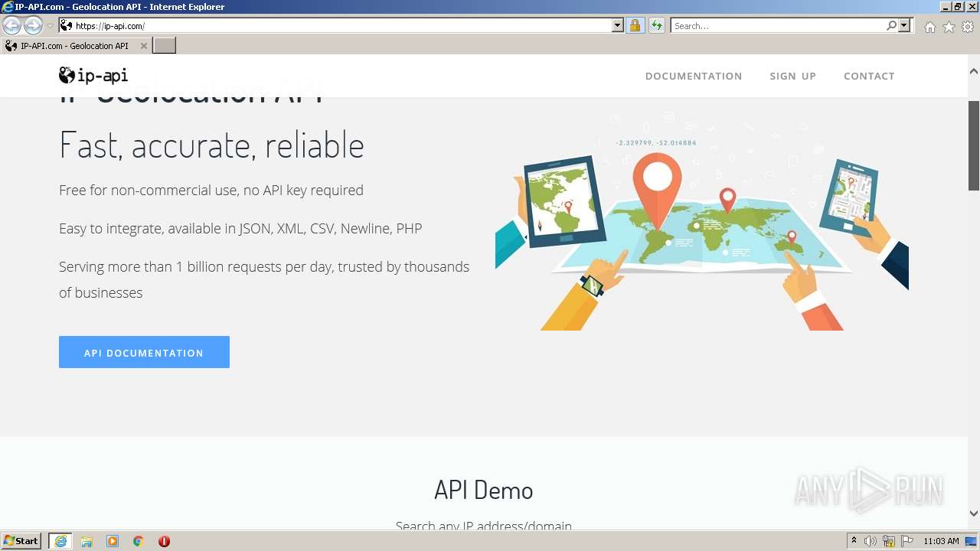Open the SIGN UP nav link

click(792, 76)
